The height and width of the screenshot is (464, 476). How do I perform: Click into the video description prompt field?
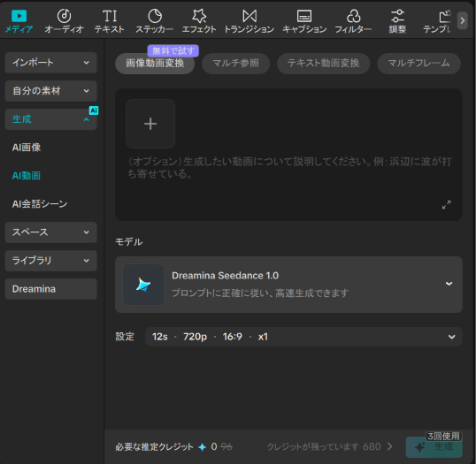(x=288, y=168)
